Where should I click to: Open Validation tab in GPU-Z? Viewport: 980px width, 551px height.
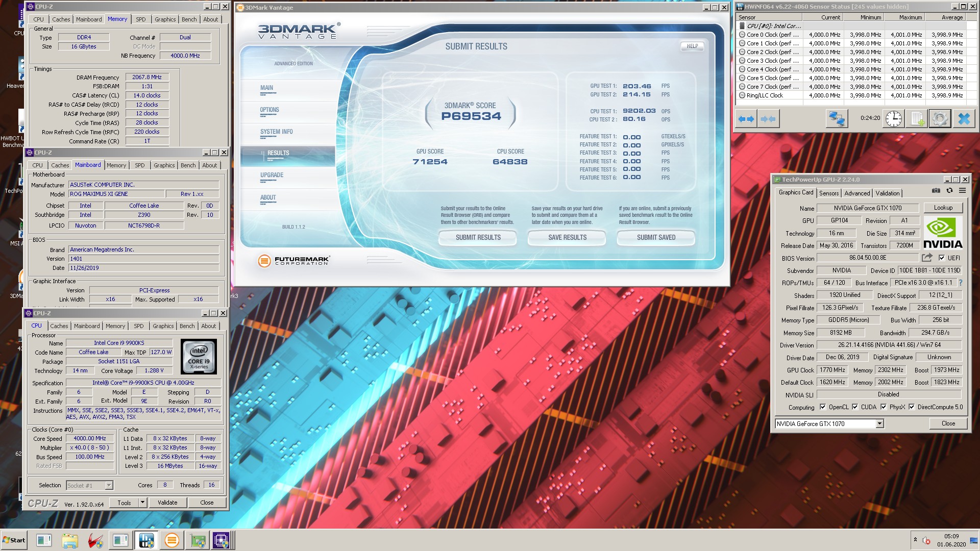coord(888,193)
